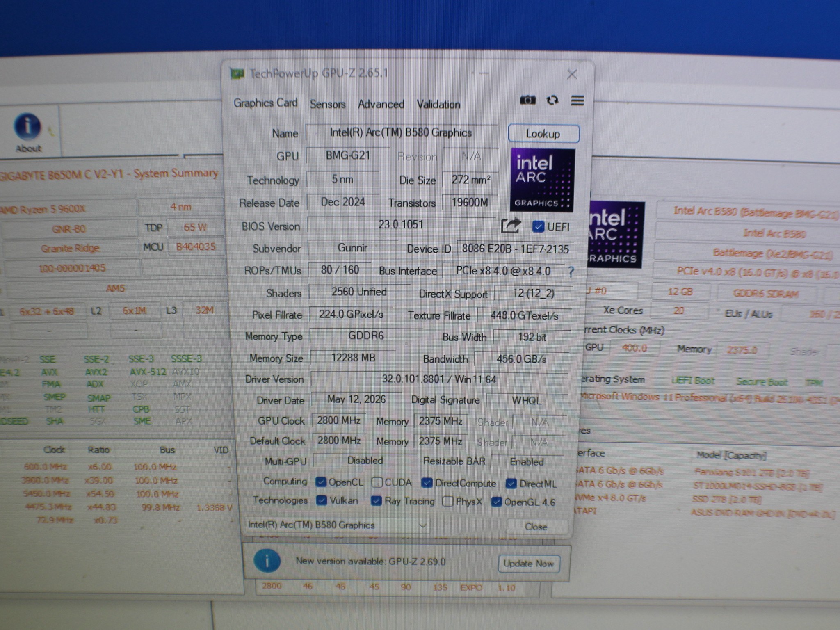The image size is (840, 630).
Task: Click Granite Ridge in HWiNFO summary
Action: [70, 248]
